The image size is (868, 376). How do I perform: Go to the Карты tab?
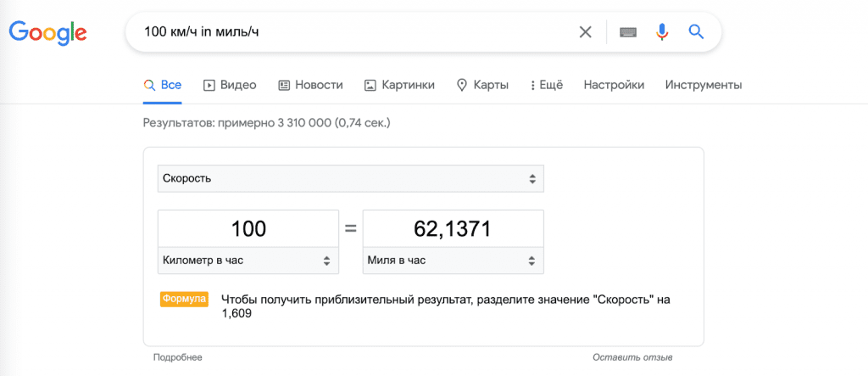(482, 85)
